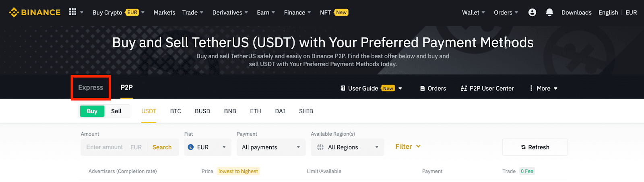Switch to the Express tab
The image size is (644, 182).
pos(91,88)
